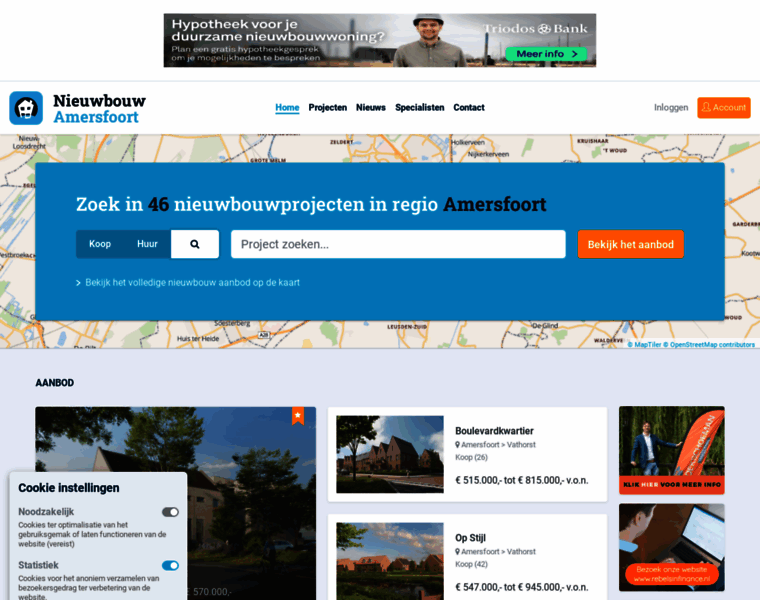Click the Triodos Bank logo in banner
Viewport: 760px width, 600px height.
536,29
